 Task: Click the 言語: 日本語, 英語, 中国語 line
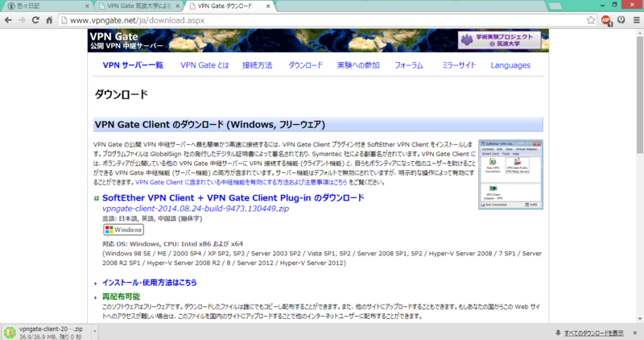click(x=152, y=218)
